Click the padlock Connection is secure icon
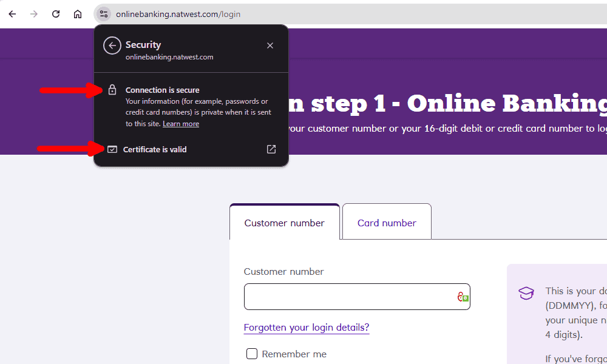Viewport: 607px width, 364px height. click(x=112, y=90)
